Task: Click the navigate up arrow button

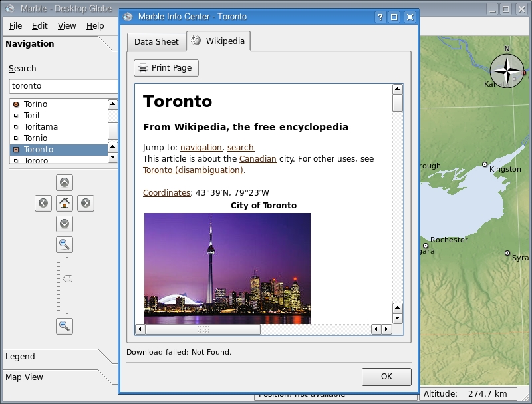Action: click(65, 182)
